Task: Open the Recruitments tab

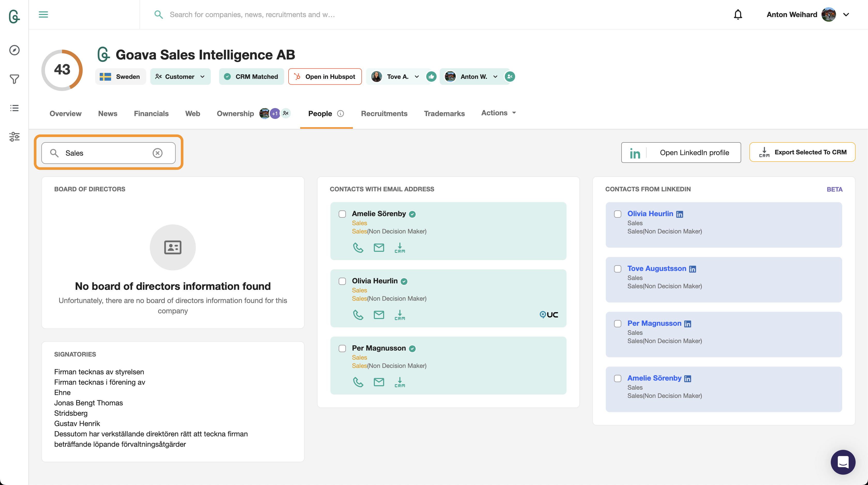Action: 384,114
